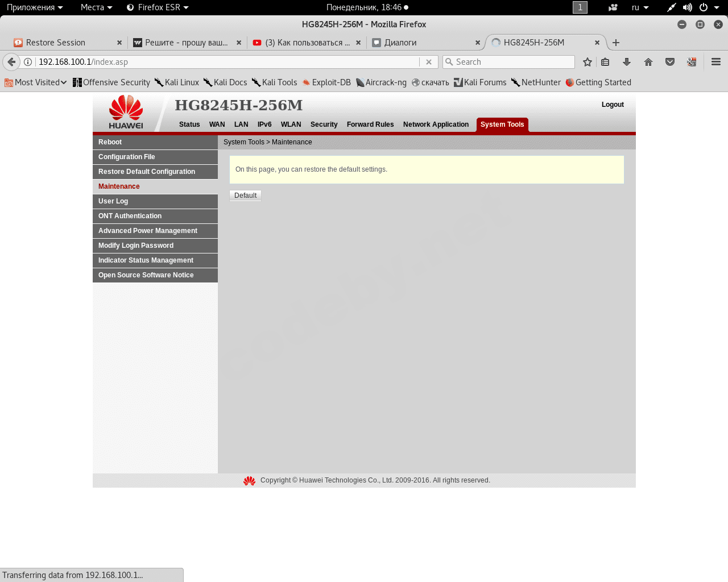Screen dimensions: 728x582
Task: Click the network connection icon in panel
Action: [672, 7]
